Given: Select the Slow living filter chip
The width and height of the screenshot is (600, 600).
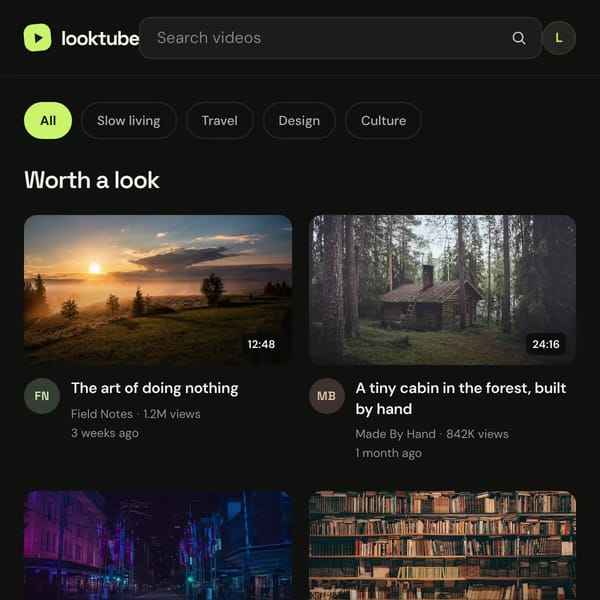Looking at the screenshot, I should [x=129, y=121].
